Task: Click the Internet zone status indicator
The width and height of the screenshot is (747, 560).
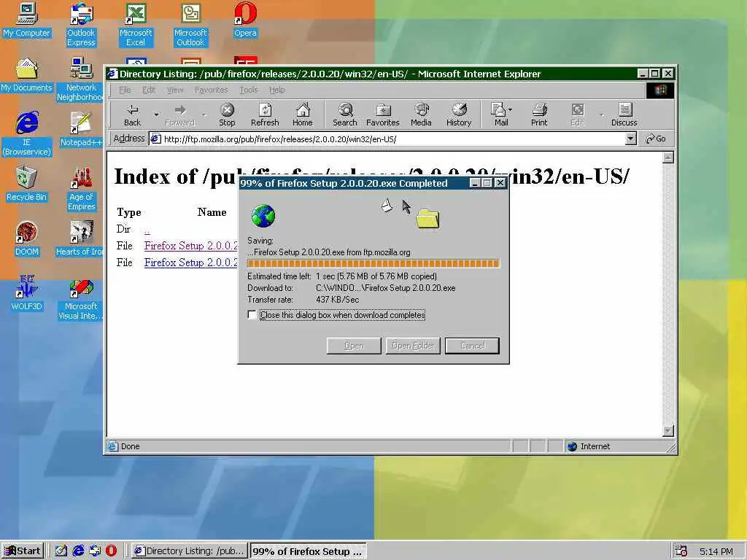Action: (589, 446)
